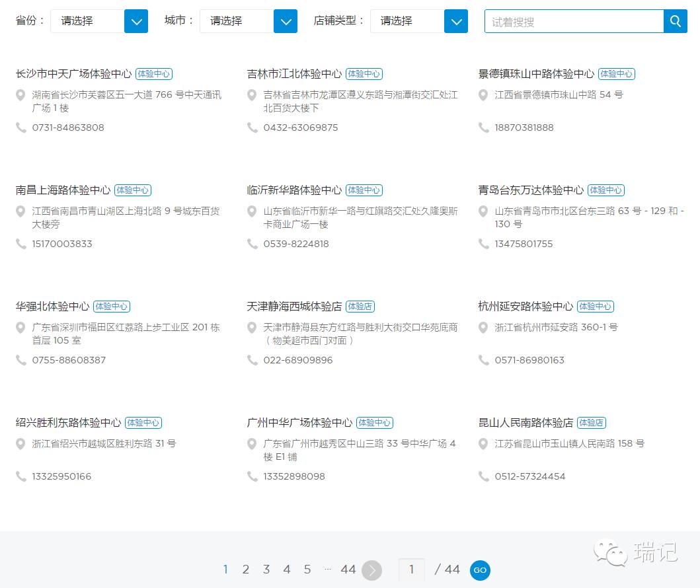700x588 pixels.
Task: Click the 体验店 tag beside 天津静海西城体验店
Action: tap(360, 306)
